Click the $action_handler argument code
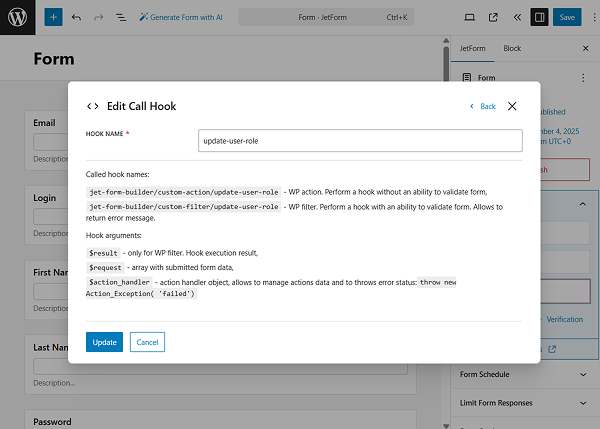The width and height of the screenshot is (600, 429). click(x=119, y=282)
